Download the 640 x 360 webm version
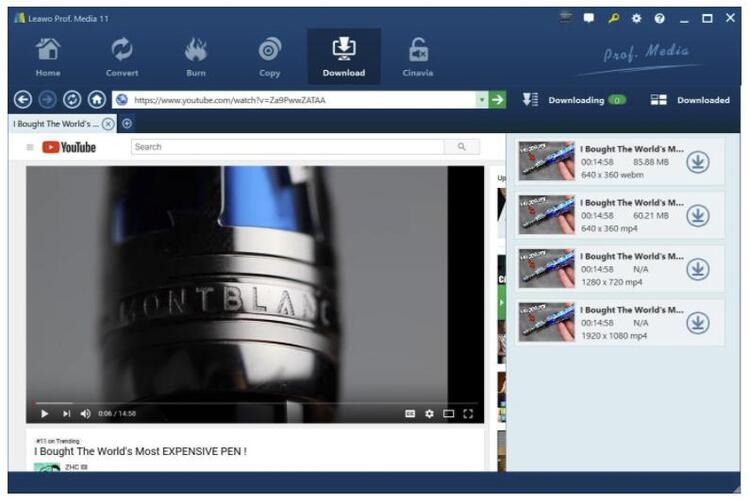 click(698, 162)
